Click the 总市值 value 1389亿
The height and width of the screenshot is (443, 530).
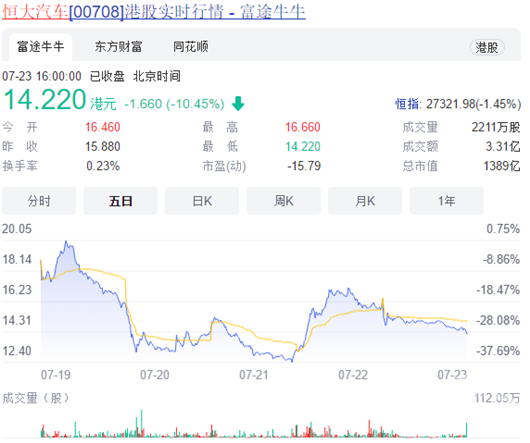[x=502, y=166]
